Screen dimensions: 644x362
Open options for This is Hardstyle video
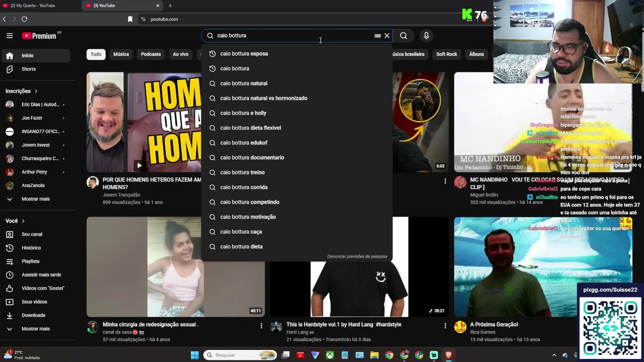click(445, 326)
